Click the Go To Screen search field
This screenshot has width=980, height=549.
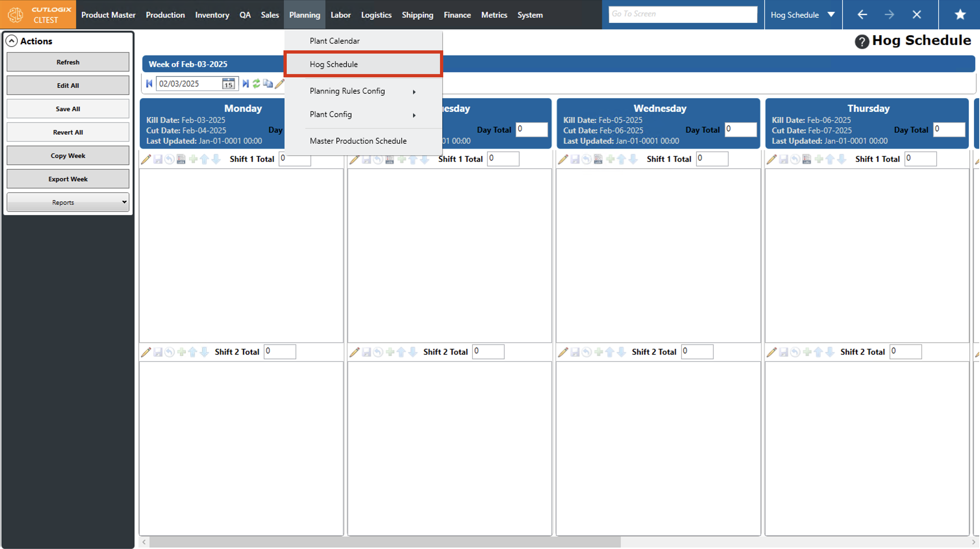tap(683, 14)
